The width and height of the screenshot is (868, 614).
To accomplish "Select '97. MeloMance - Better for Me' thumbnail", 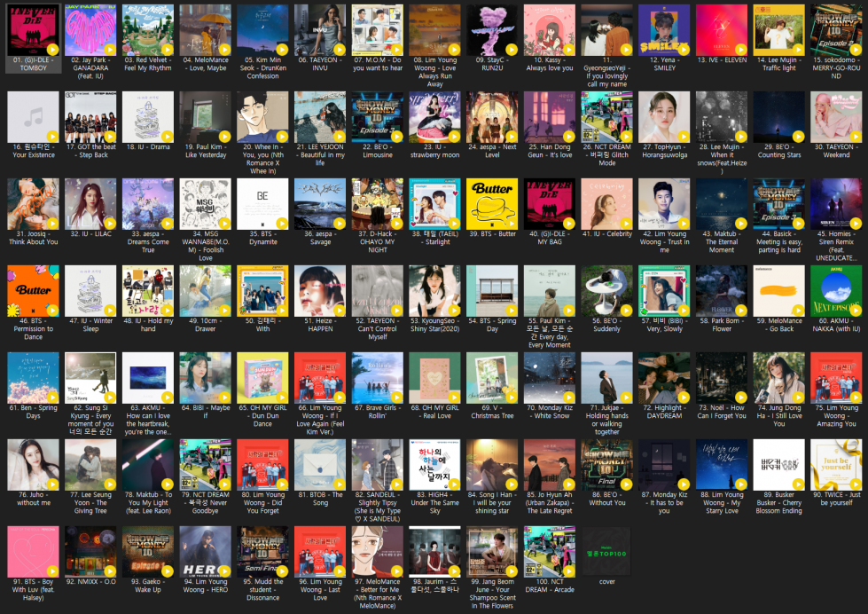I will 378,552.
